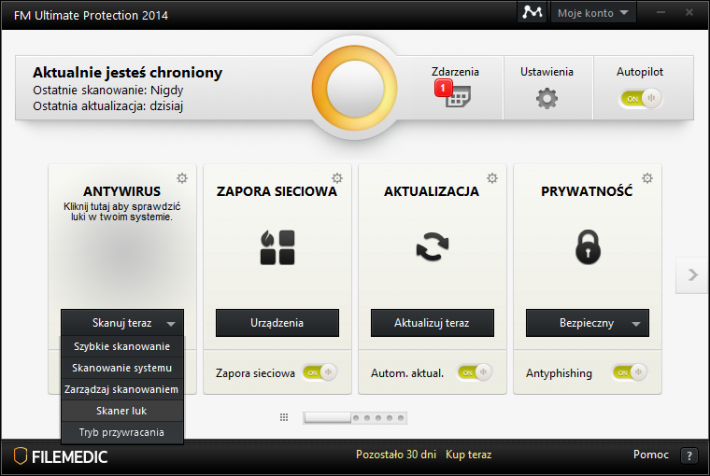The image size is (710, 476).
Task: Click the red notification badge on Zdarzenia
Action: pos(443,87)
